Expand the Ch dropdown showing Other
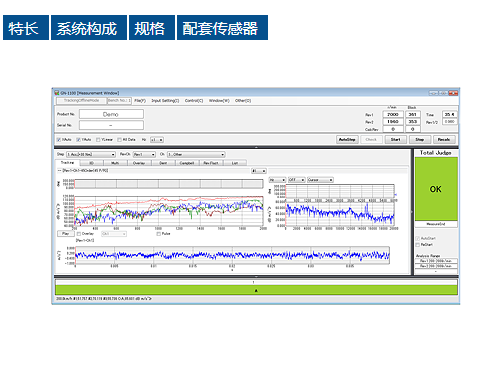This screenshot has width=491, height=386. coord(196,154)
